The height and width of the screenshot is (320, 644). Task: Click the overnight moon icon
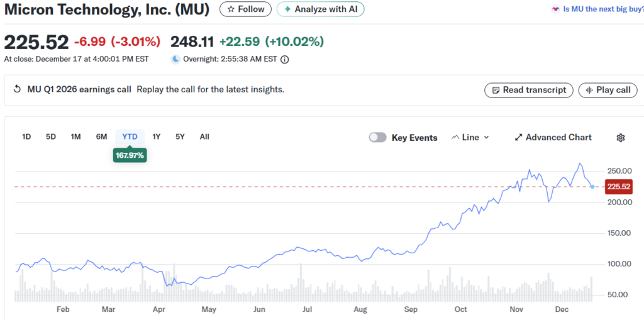(x=175, y=60)
